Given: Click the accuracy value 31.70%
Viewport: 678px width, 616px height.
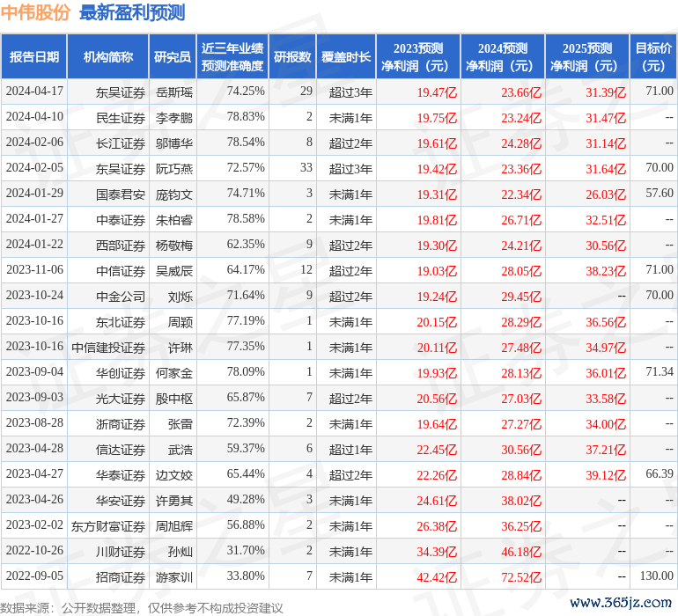Looking at the screenshot, I should pyautogui.click(x=246, y=550).
